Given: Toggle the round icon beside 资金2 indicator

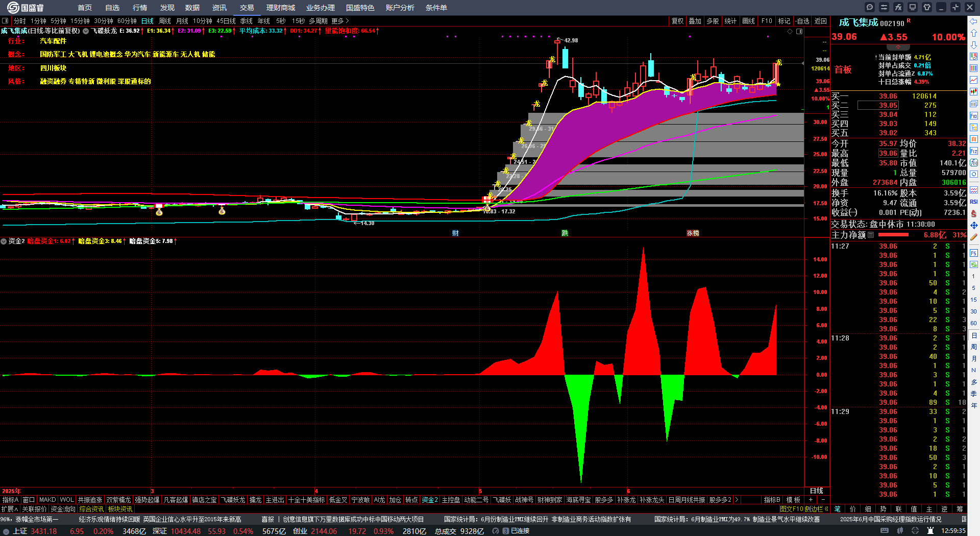Looking at the screenshot, I should [4, 241].
